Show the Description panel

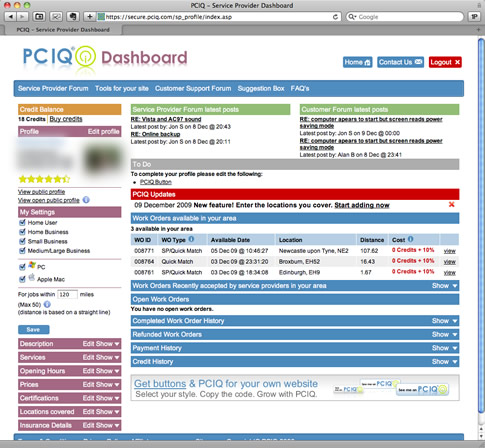pyautogui.click(x=107, y=344)
